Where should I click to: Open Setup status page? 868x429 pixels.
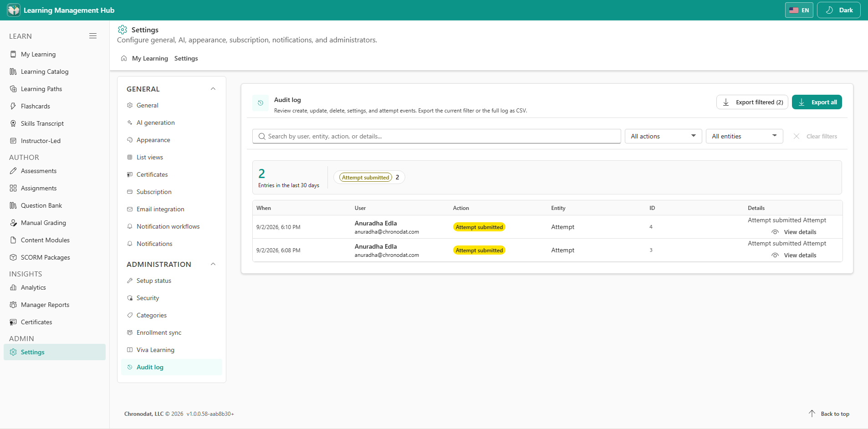pos(171,281)
